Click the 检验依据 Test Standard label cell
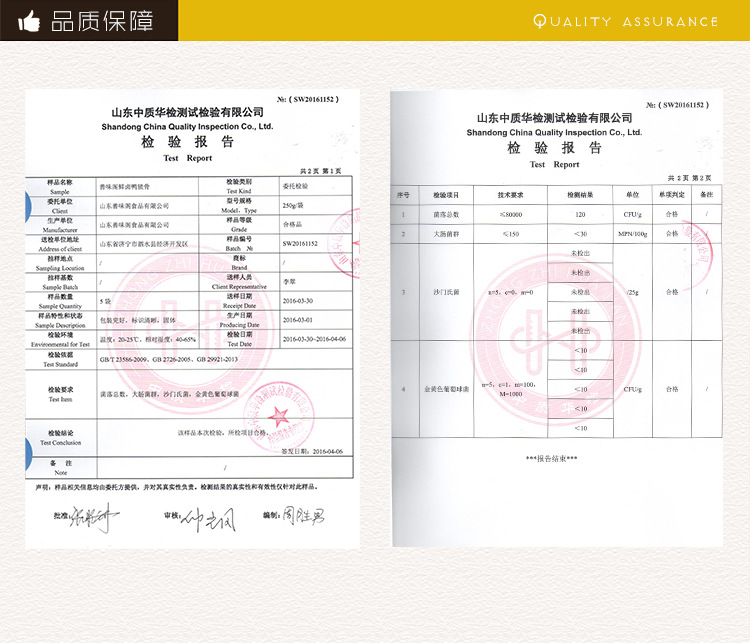This screenshot has height=643, width=750. (x=61, y=359)
